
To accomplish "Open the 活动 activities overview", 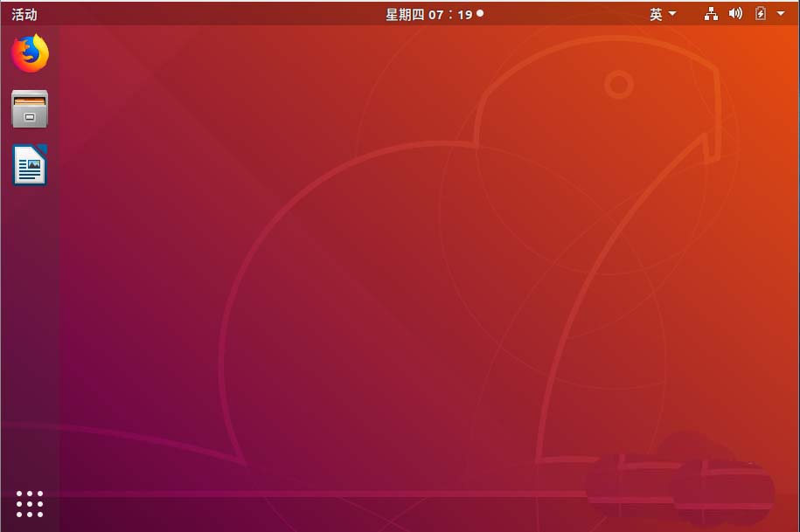I will (24, 14).
